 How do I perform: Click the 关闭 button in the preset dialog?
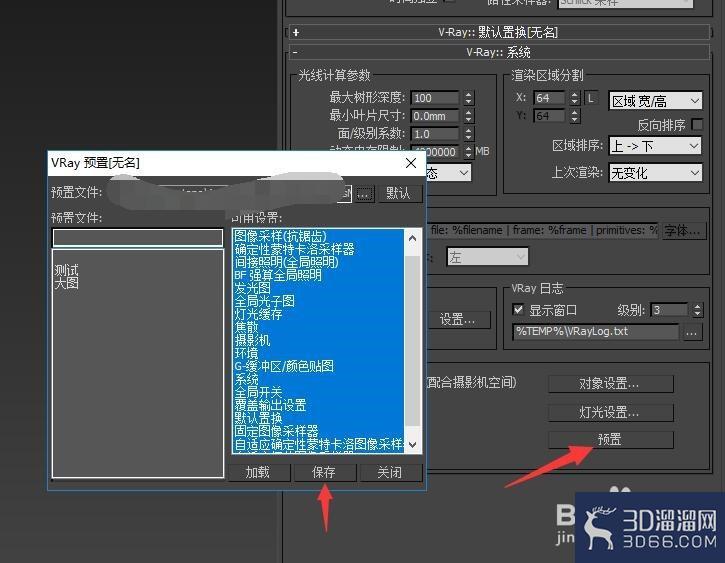tap(391, 472)
